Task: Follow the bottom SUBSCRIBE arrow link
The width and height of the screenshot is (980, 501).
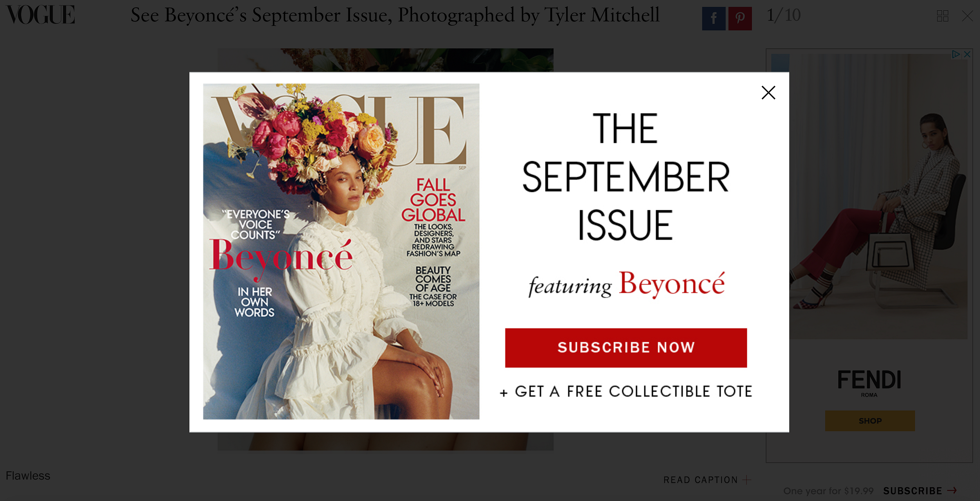Action: click(x=920, y=490)
